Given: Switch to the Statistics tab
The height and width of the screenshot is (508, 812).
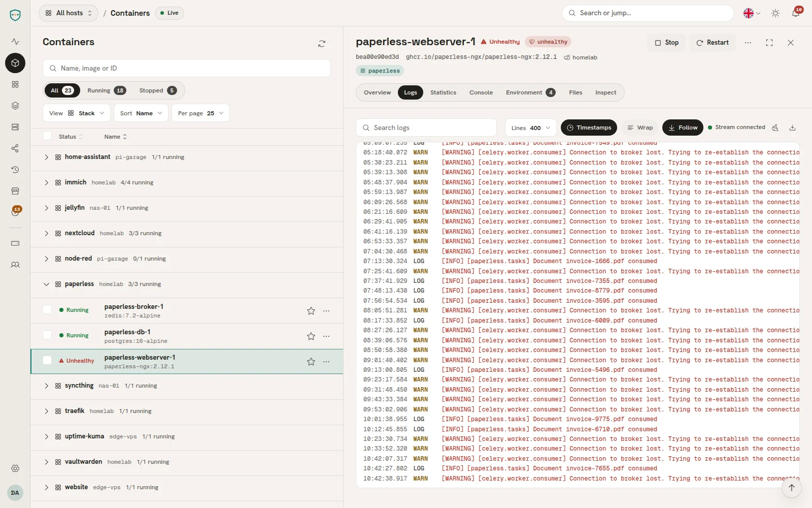Looking at the screenshot, I should click(443, 92).
